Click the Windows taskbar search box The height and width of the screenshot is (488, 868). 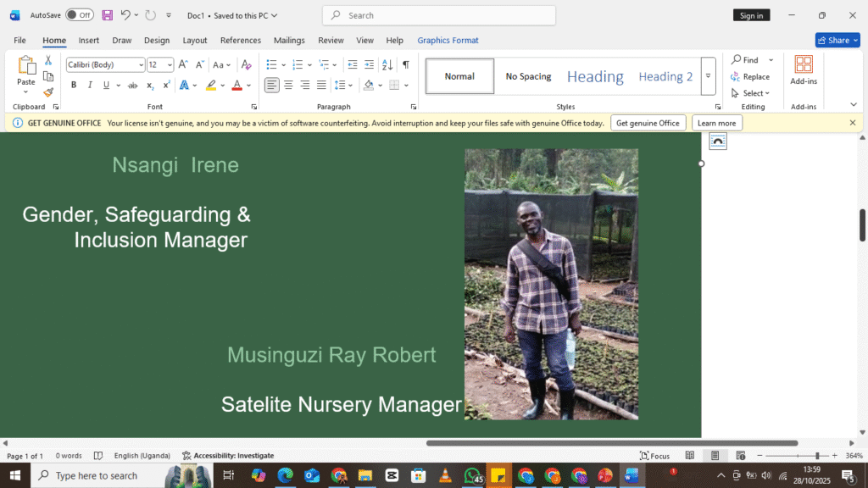click(96, 475)
